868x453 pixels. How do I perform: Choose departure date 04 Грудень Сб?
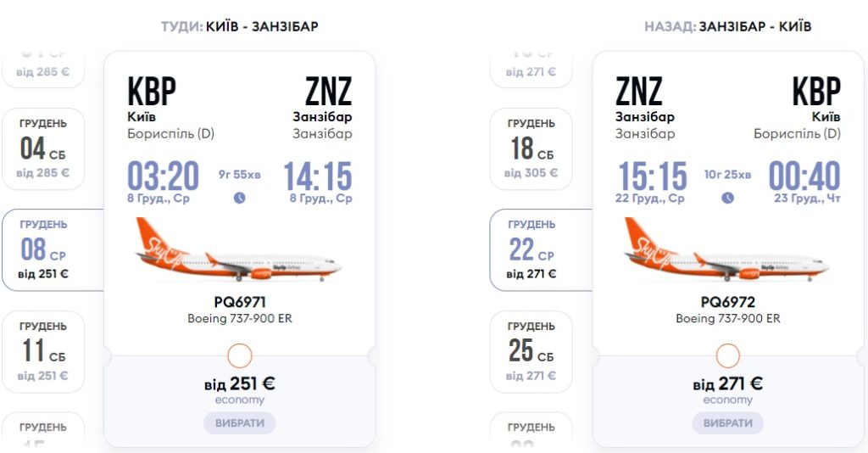[x=43, y=148]
